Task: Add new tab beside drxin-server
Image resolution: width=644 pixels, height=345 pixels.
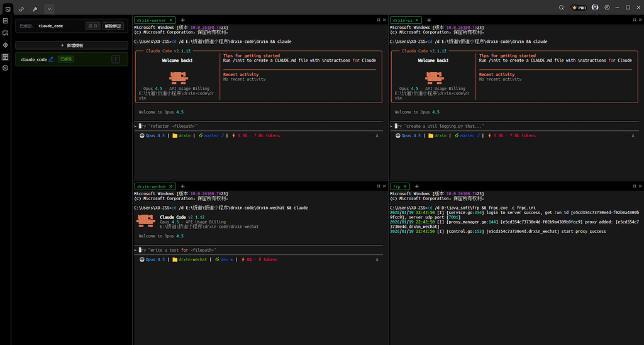Action: [183, 20]
